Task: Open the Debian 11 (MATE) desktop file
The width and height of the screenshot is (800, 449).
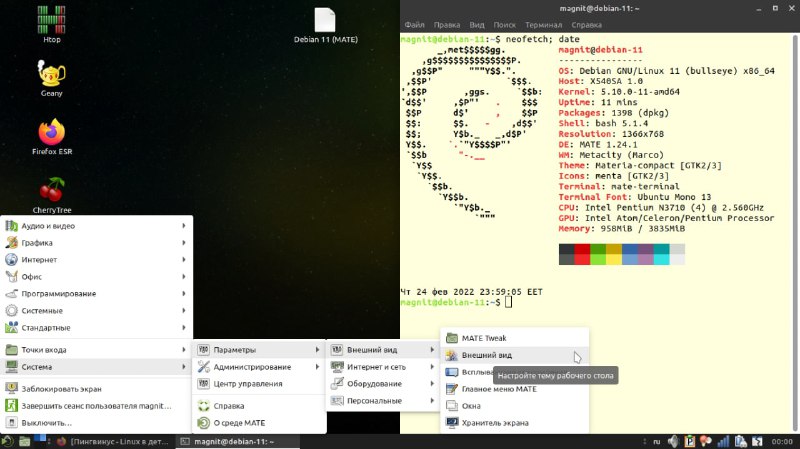Action: (326, 25)
